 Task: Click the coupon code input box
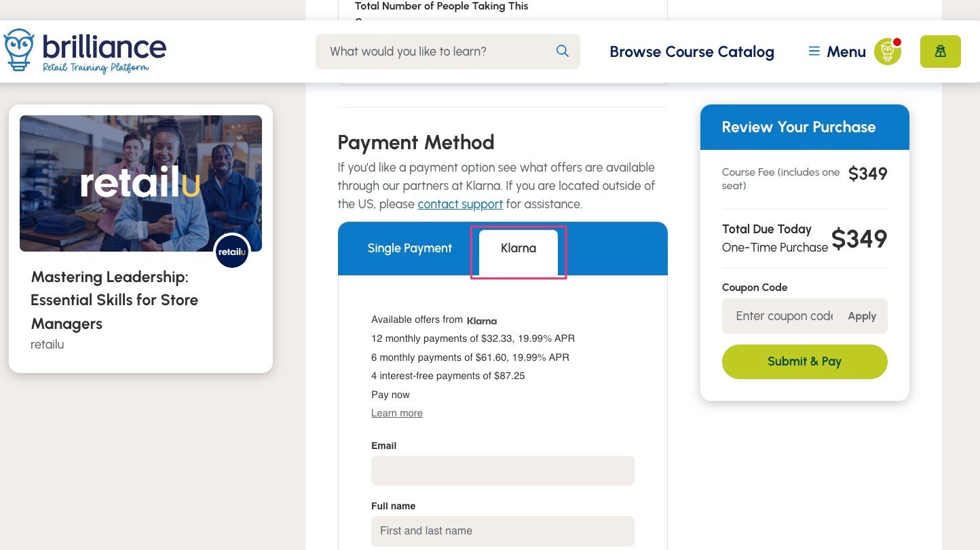[783, 316]
